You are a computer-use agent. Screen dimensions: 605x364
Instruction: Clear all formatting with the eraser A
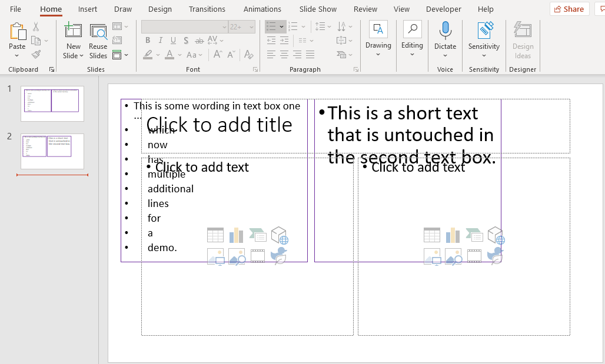pyautogui.click(x=249, y=54)
